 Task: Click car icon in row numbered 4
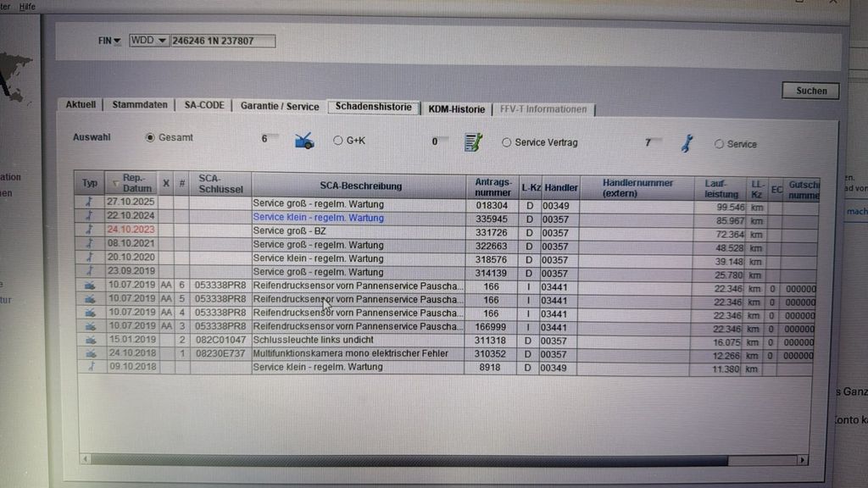[x=90, y=313]
